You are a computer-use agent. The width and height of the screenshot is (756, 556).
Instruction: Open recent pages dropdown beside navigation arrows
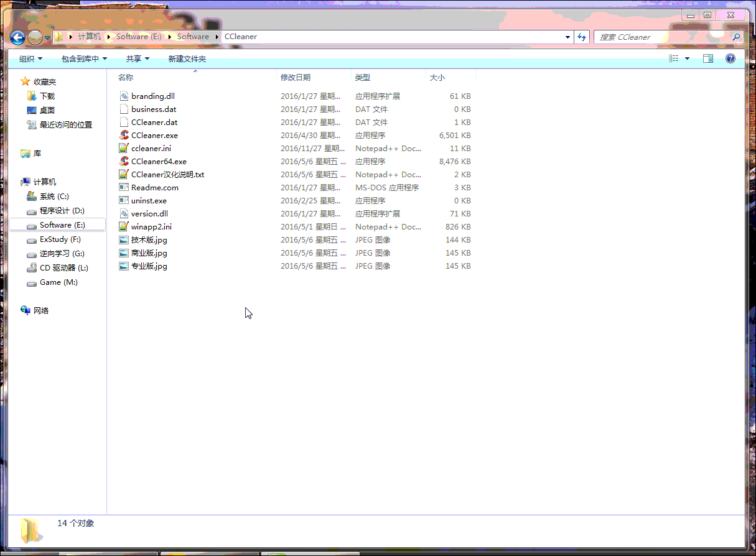(47, 37)
